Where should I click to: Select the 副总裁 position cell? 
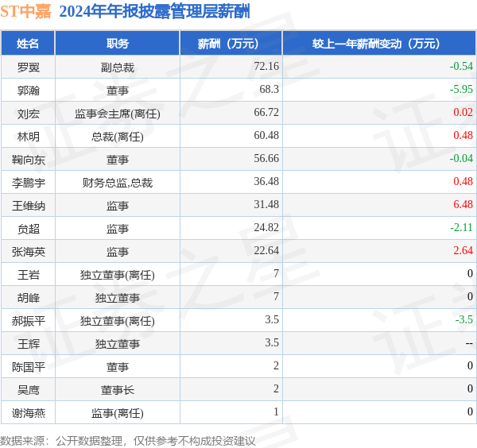[x=118, y=68]
